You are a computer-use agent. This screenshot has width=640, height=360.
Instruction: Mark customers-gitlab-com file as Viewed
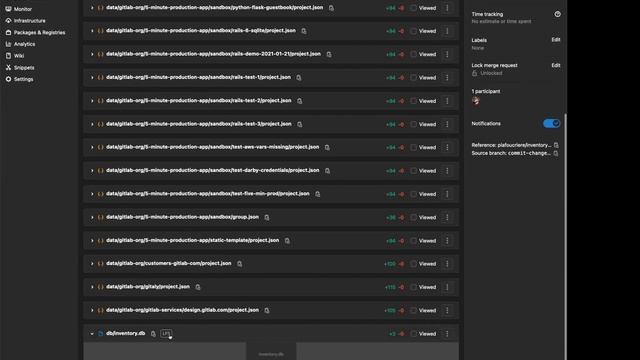pyautogui.click(x=413, y=264)
